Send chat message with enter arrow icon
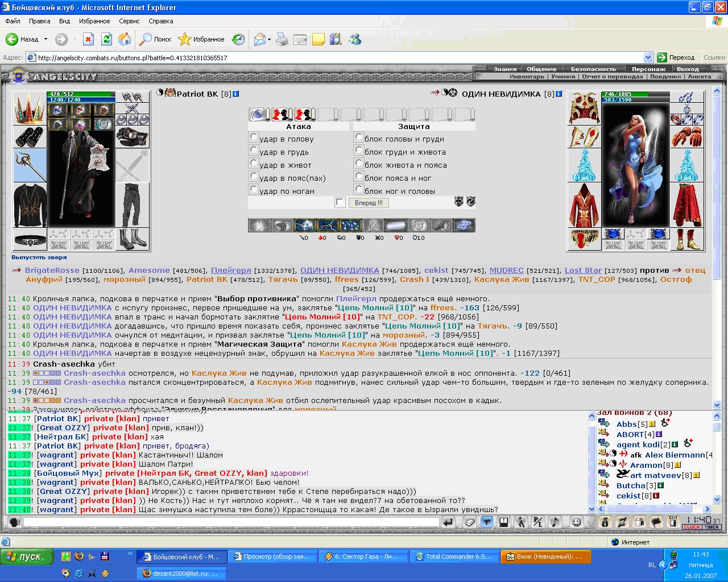The height and width of the screenshot is (582, 728). coord(449,522)
